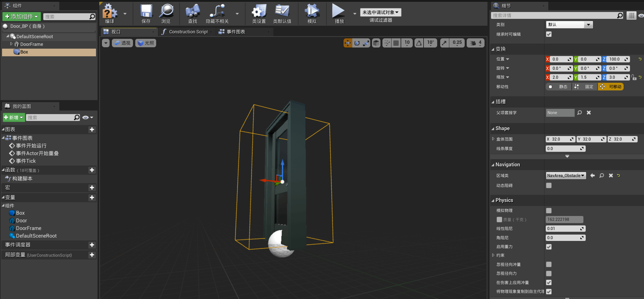644x299 pixels.
Task: Set mobility to 可移动 (Movable)
Action: tap(611, 87)
